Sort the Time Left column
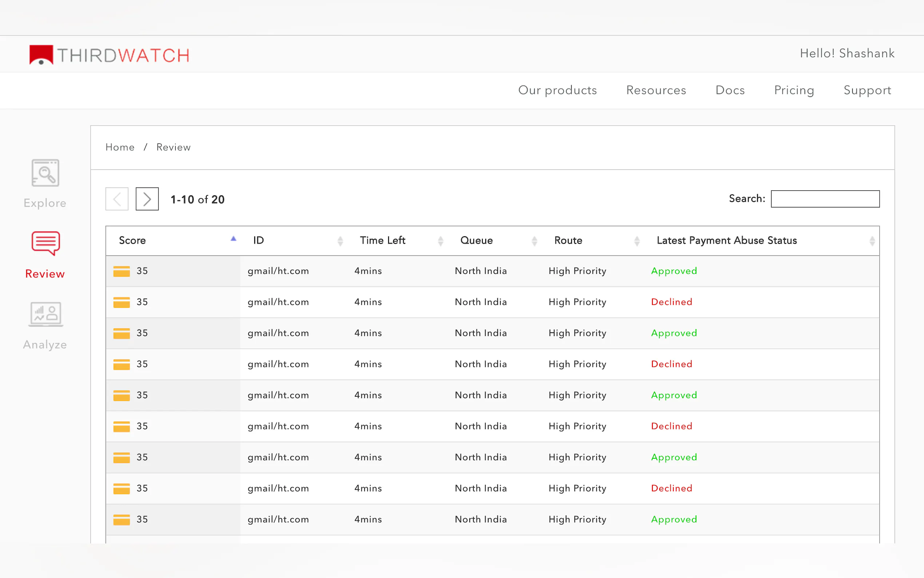This screenshot has height=578, width=924. pyautogui.click(x=440, y=241)
